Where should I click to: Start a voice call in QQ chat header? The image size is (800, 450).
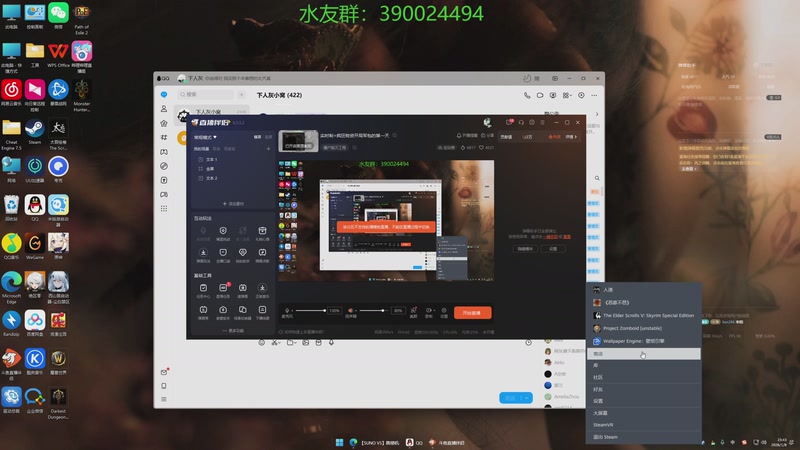pyautogui.click(x=527, y=95)
